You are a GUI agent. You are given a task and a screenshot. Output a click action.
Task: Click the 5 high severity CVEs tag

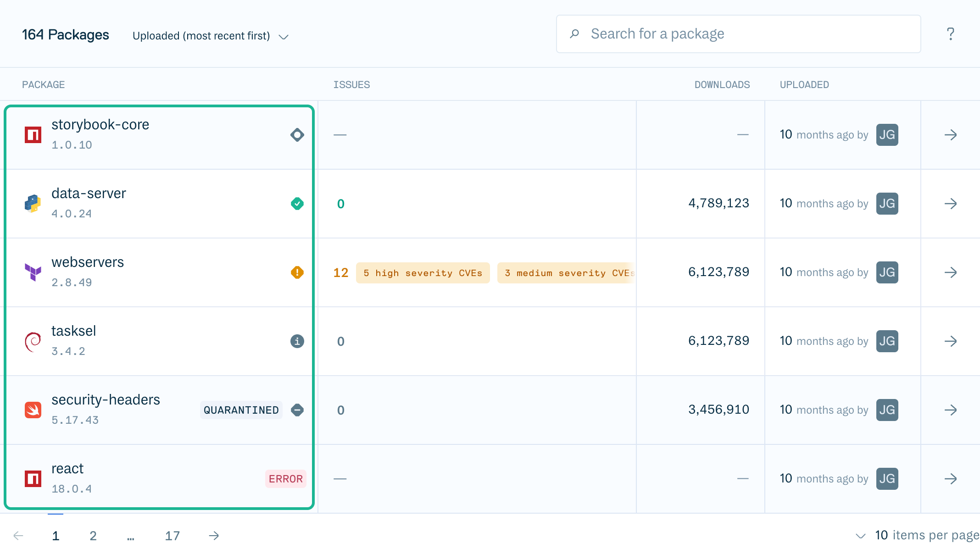click(x=423, y=273)
